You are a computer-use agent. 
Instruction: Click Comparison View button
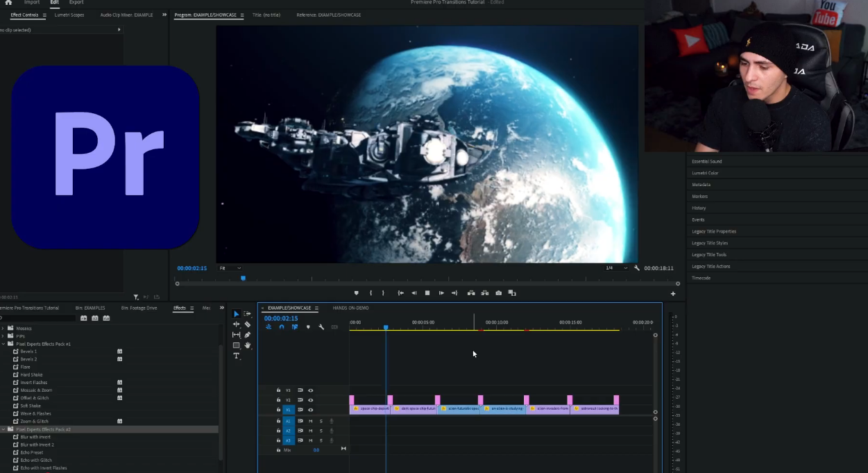click(512, 293)
